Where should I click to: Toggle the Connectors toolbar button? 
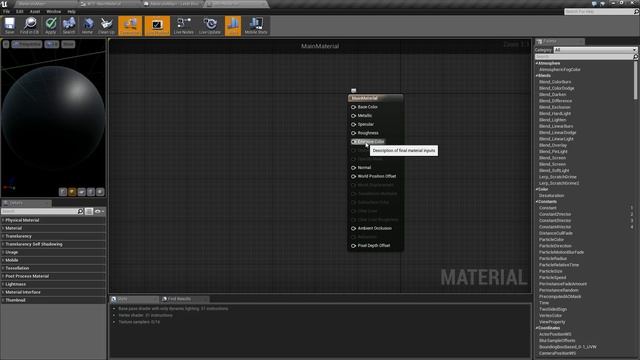coord(130,26)
